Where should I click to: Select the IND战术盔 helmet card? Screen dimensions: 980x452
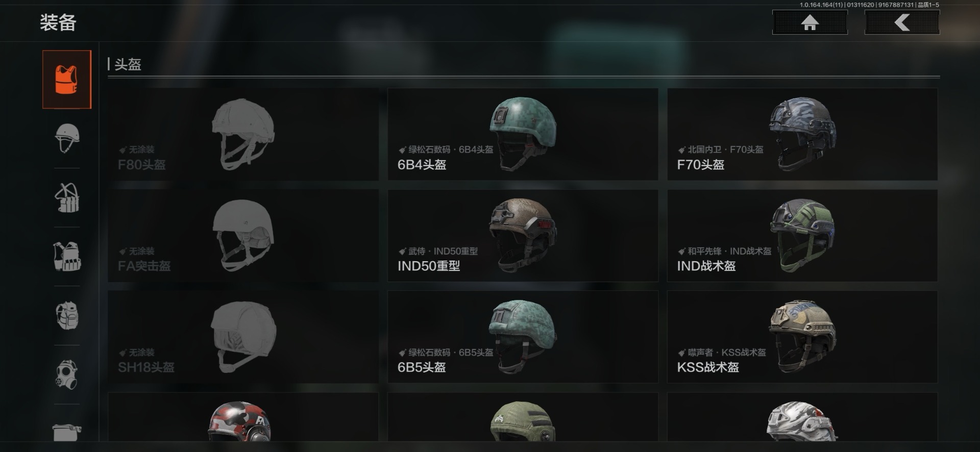[x=802, y=236]
